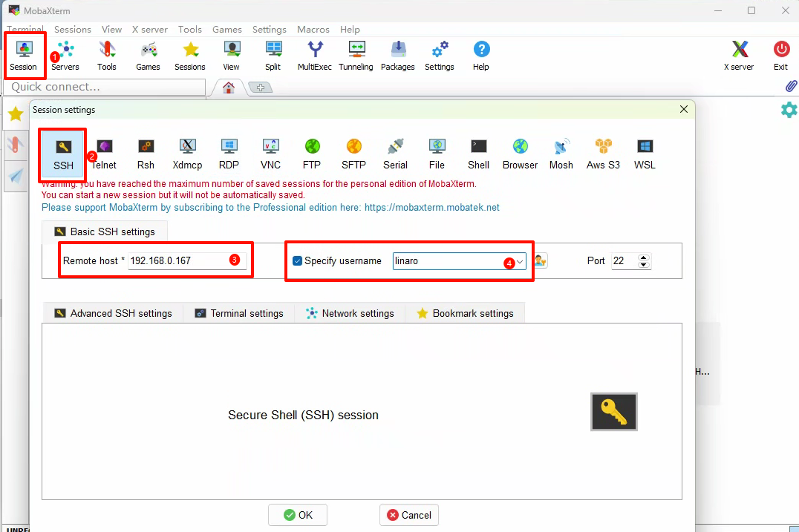Screen dimensions: 799x532
Task: Click the red Exit power icon
Action: [781, 56]
